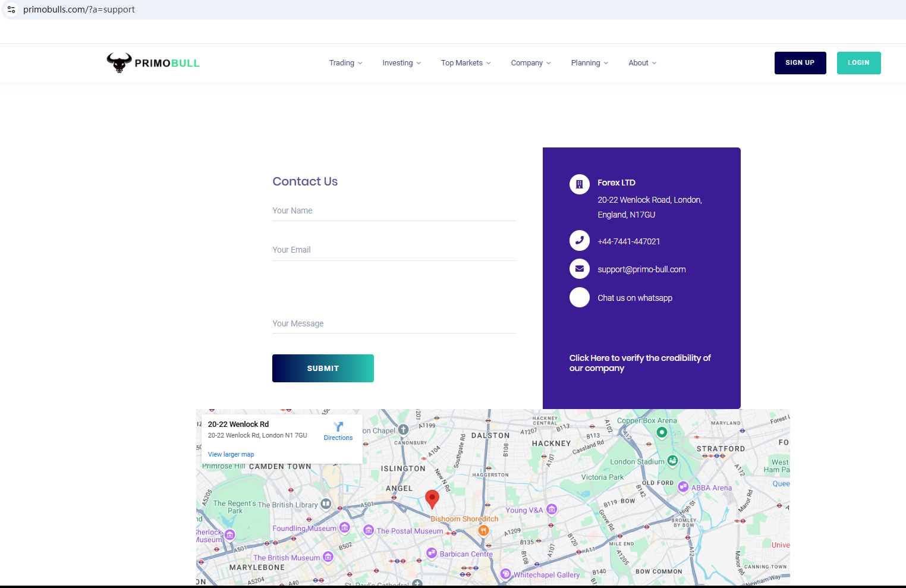
Task: Click the WhatsApp chat circle icon
Action: (579, 297)
